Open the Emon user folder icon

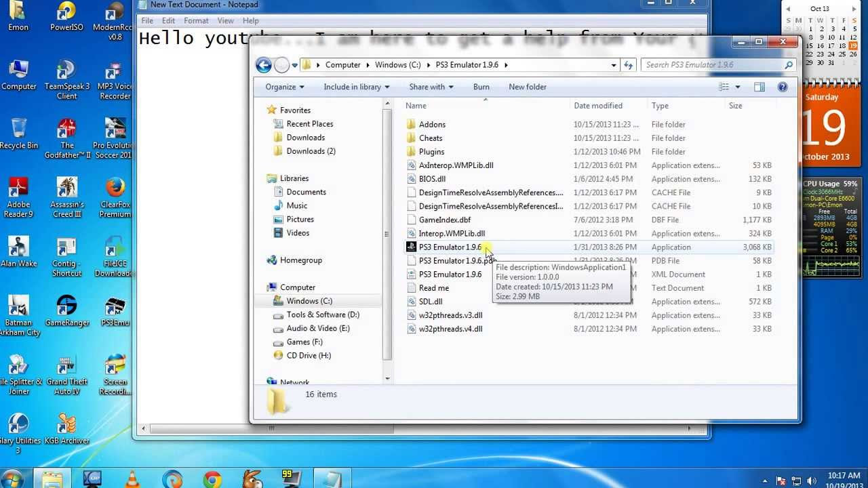[18, 17]
